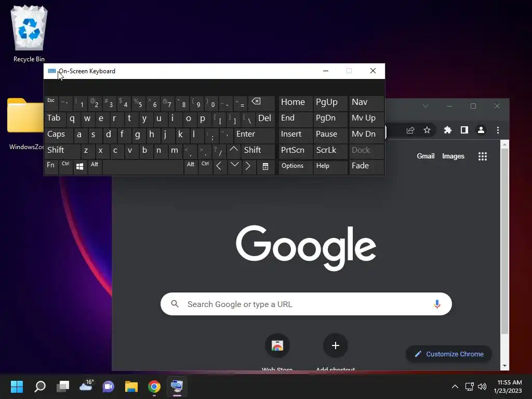Image resolution: width=532 pixels, height=399 pixels.
Task: Tap the right arrow key on the keyboard
Action: 248,167
